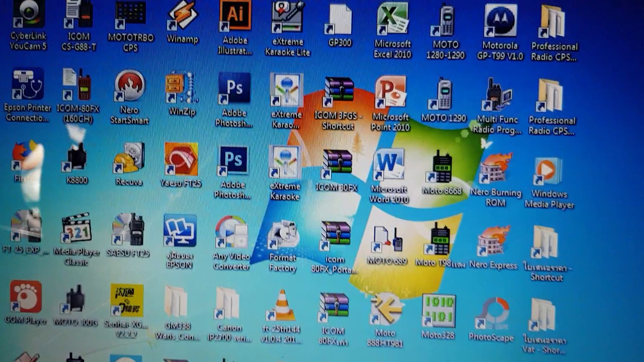Select the MOTO 1280-1290 shortcut

pyautogui.click(x=445, y=31)
